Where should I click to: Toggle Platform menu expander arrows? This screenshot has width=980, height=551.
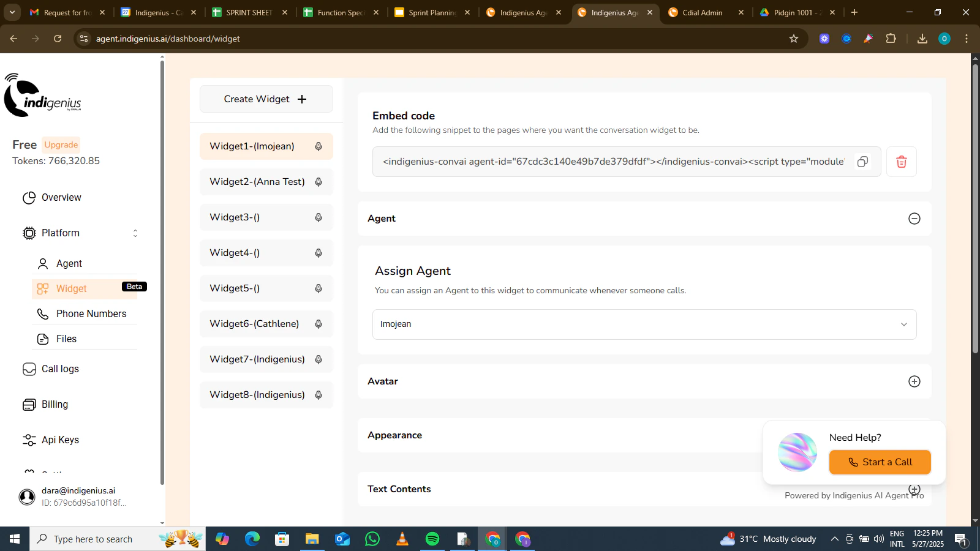(x=135, y=233)
